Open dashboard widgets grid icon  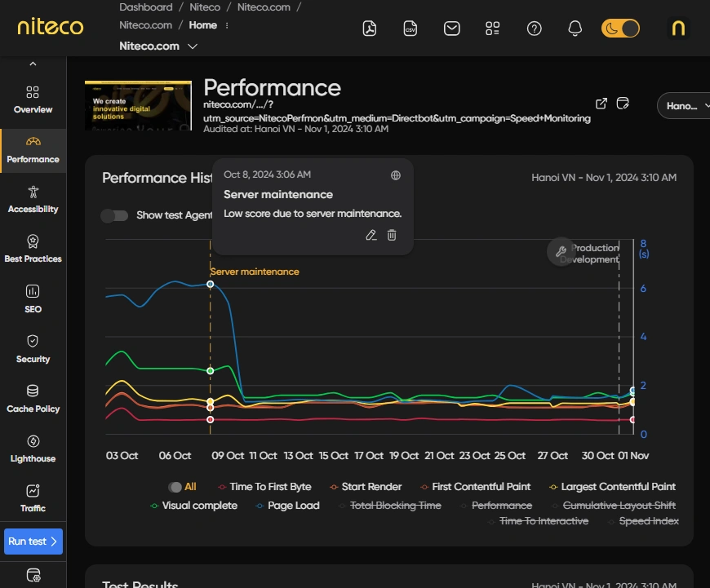(493, 29)
